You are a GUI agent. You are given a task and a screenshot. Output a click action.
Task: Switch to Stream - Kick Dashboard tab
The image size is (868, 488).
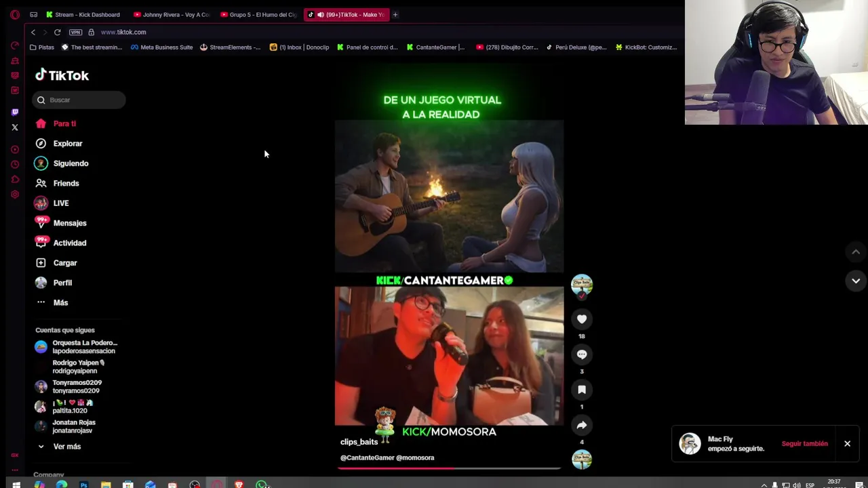click(x=83, y=14)
